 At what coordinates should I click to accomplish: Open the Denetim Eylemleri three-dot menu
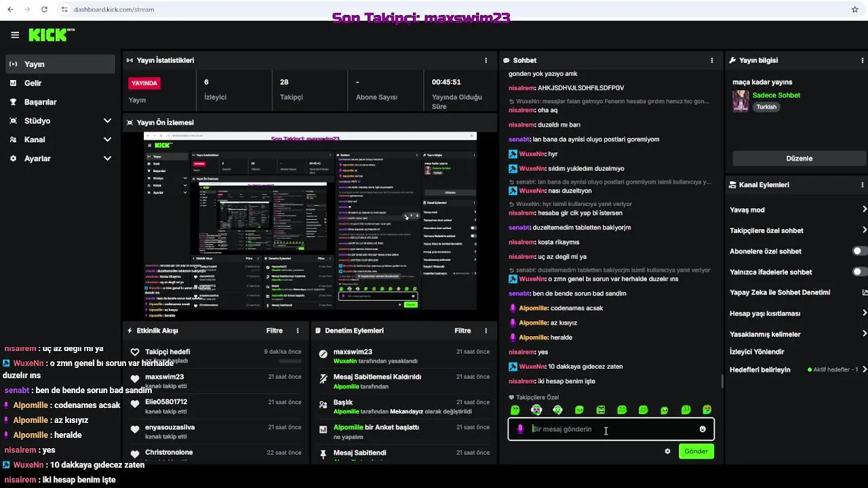coord(486,331)
